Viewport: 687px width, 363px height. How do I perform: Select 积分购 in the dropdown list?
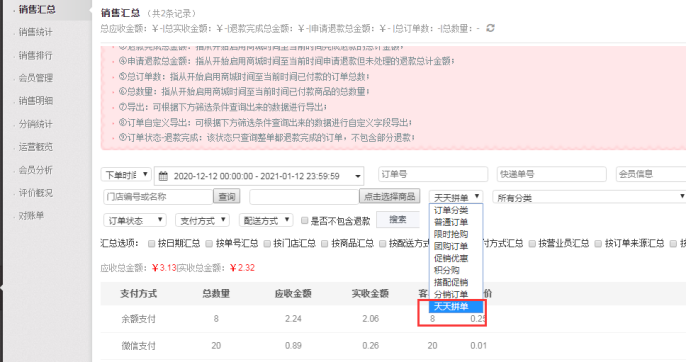pos(456,270)
